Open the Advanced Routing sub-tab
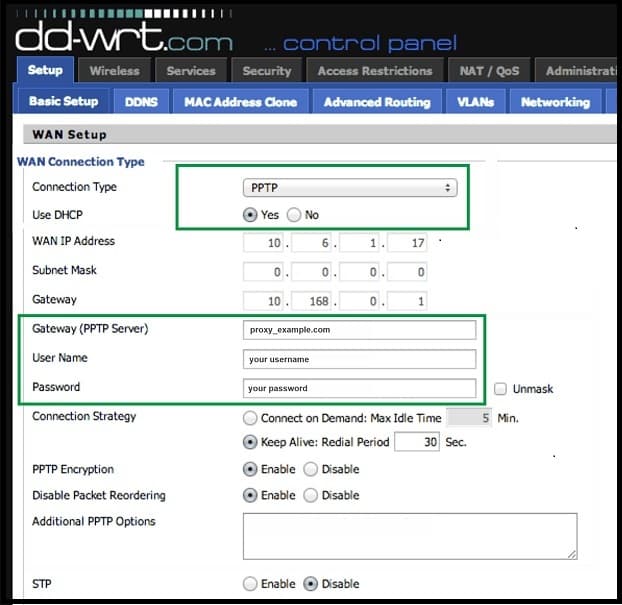 pyautogui.click(x=377, y=102)
